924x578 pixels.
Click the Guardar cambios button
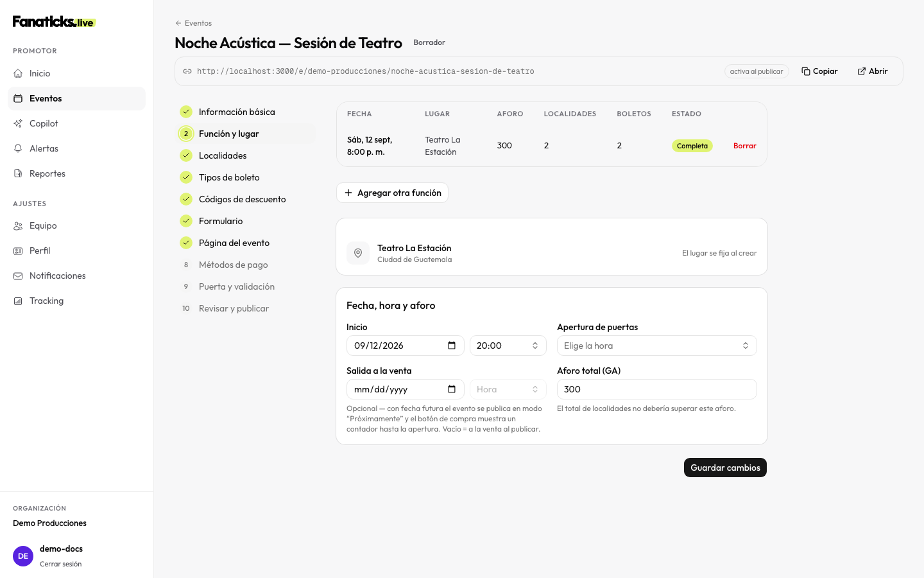coord(725,468)
